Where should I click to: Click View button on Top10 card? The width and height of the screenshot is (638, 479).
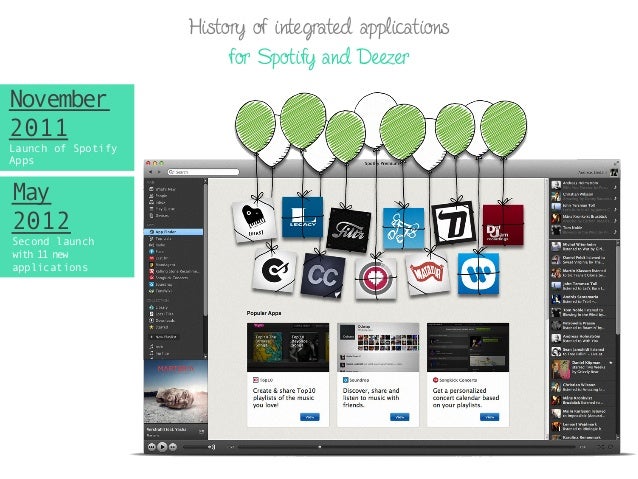(310, 417)
